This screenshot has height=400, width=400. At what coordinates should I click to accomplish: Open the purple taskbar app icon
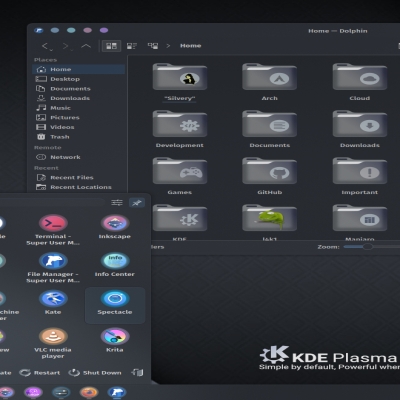tap(33, 393)
